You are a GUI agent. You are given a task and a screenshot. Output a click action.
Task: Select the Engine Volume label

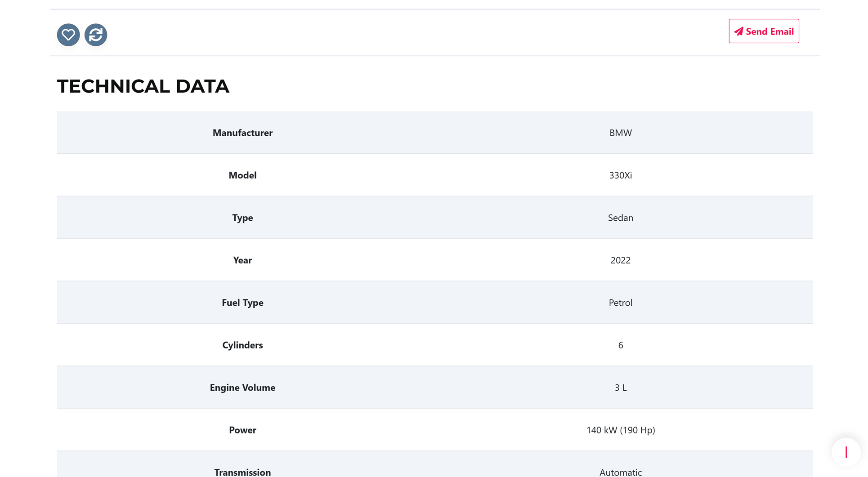coord(242,388)
